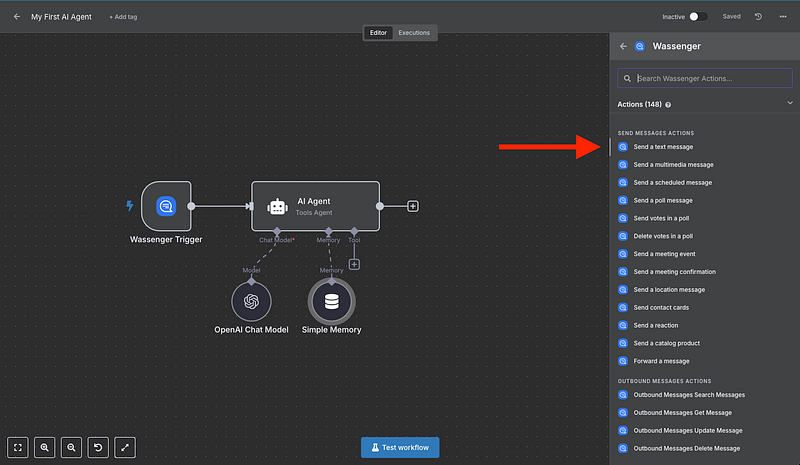Choose the Send a text message action
800x465 pixels.
(663, 147)
